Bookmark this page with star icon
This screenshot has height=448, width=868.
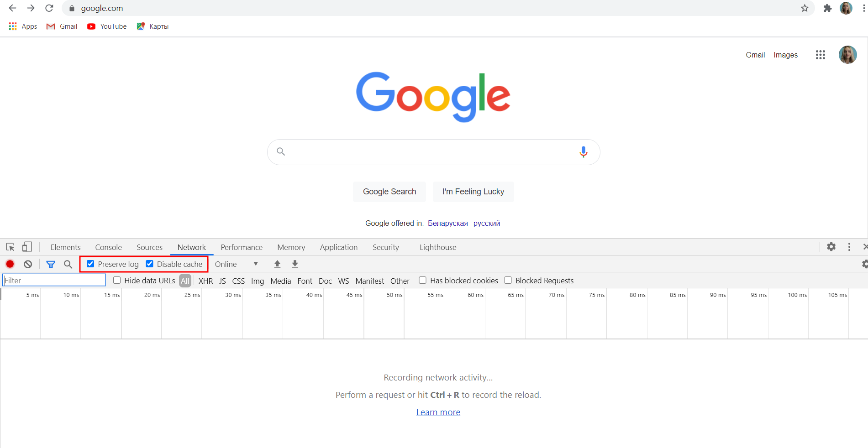tap(805, 8)
